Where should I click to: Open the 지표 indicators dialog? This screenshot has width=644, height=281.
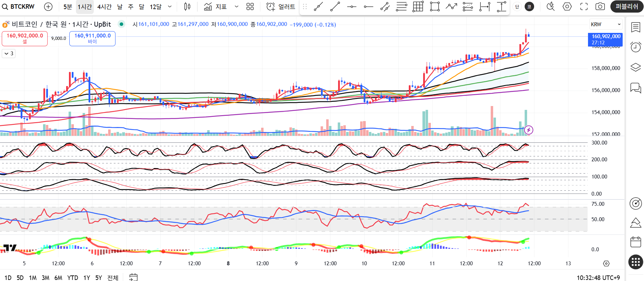(x=216, y=7)
